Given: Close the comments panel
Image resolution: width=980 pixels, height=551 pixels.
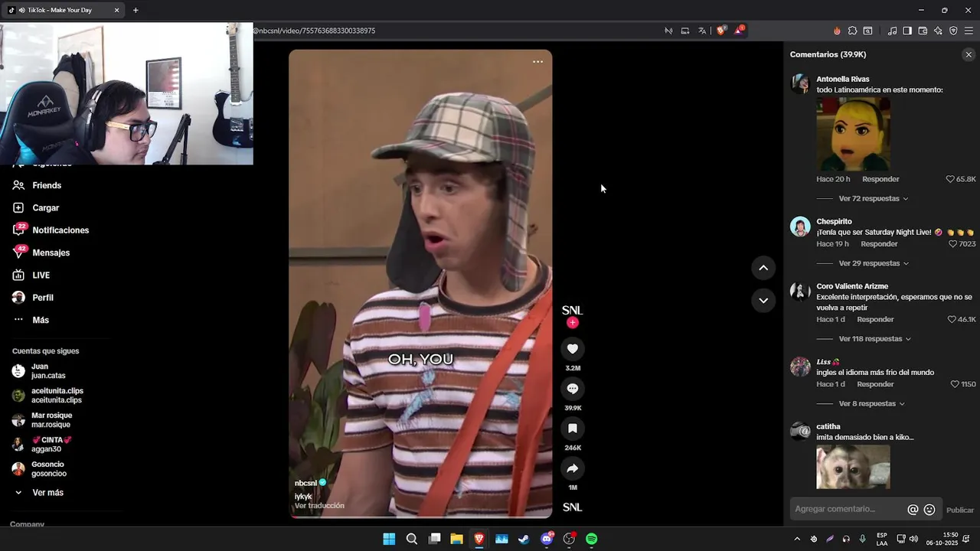Looking at the screenshot, I should pos(969,54).
